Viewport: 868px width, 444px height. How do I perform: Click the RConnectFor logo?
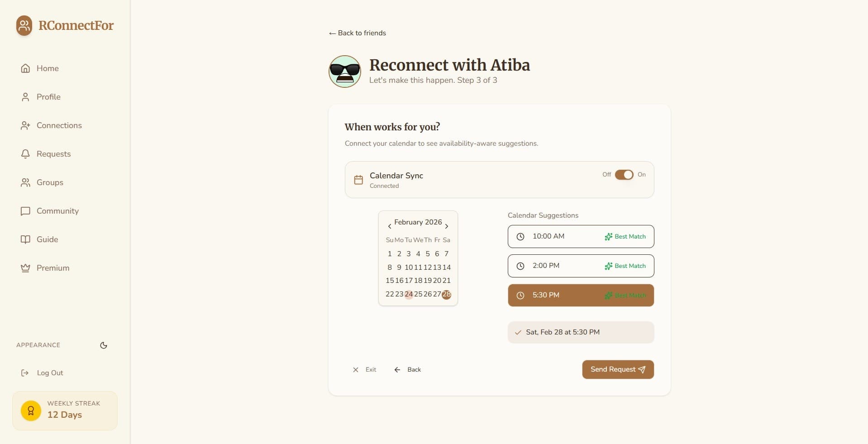64,25
